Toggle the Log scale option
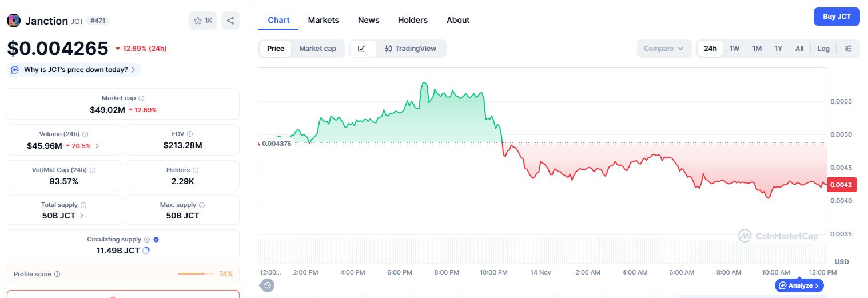Viewport: 868px width, 298px height. click(x=823, y=49)
